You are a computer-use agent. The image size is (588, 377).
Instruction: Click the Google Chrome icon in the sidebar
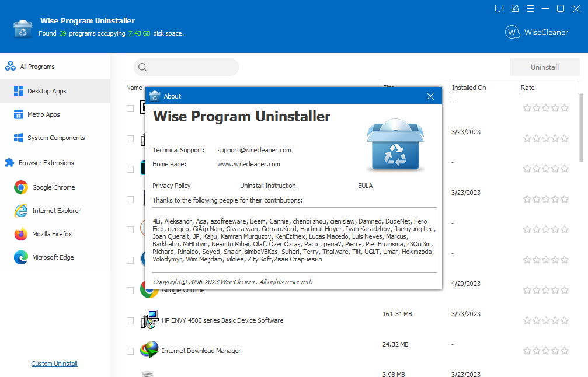pos(21,187)
